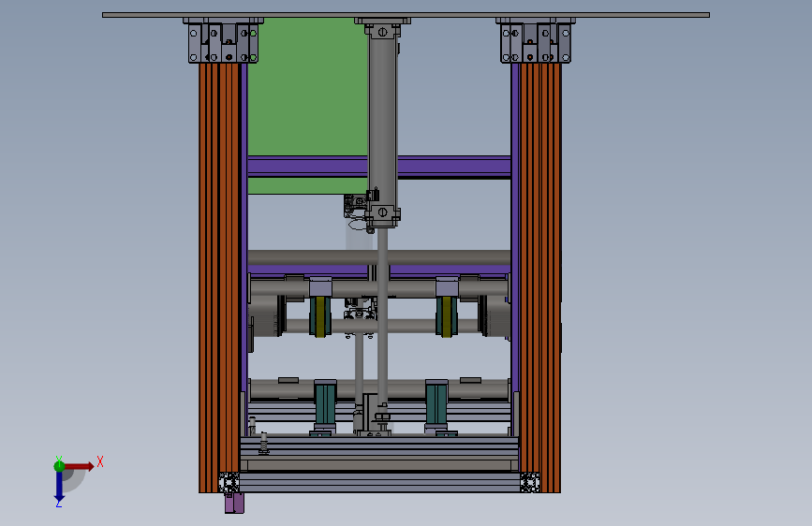Select the top-left gray mounting bracket
Screen dimensions: 812x526
coord(223,40)
